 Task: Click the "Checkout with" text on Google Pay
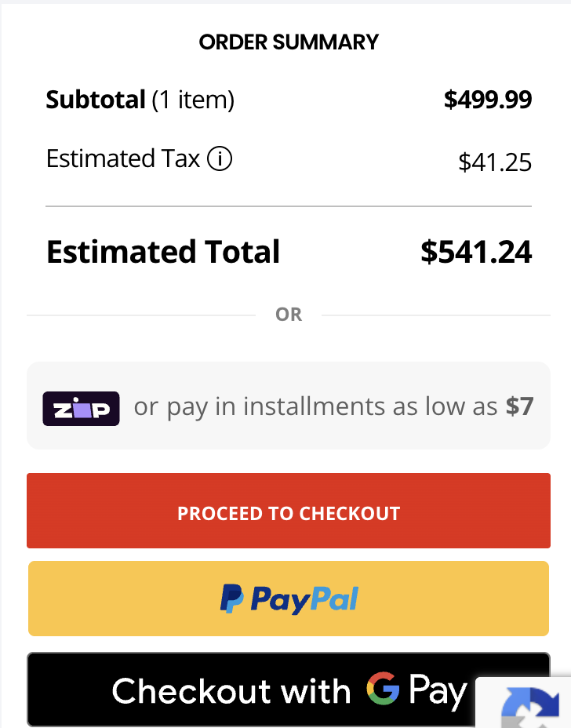click(x=231, y=691)
